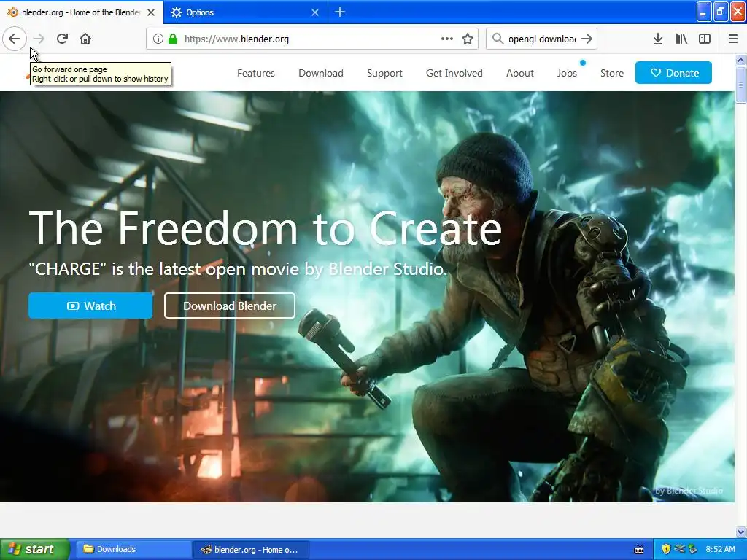This screenshot has width=747, height=560.
Task: Open the Library bookmarks icon
Action: point(681,39)
